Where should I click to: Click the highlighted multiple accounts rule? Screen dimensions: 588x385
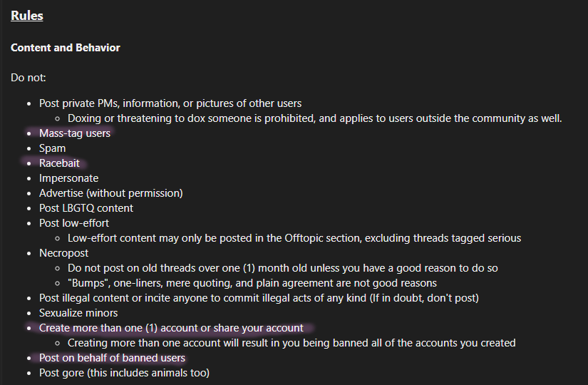click(x=171, y=328)
